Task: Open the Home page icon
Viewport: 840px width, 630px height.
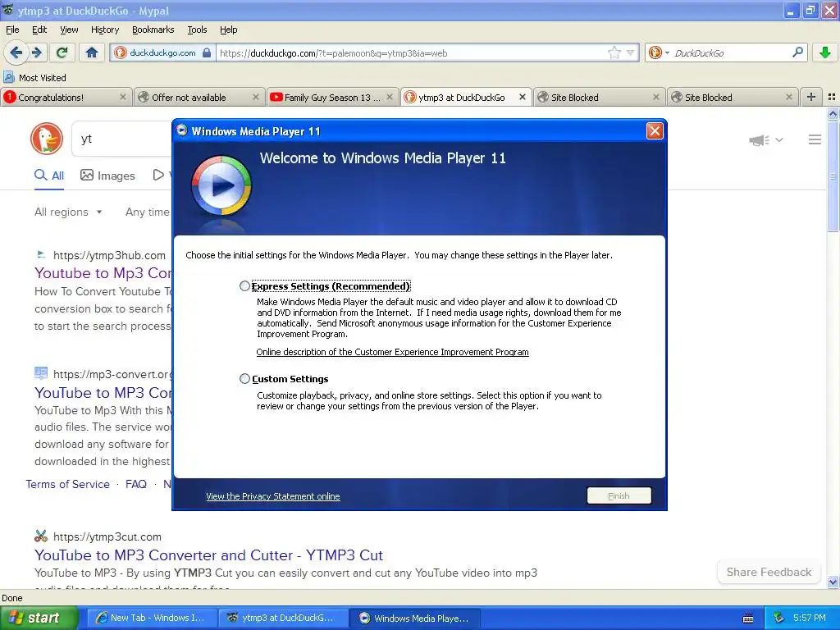Action: click(x=92, y=52)
